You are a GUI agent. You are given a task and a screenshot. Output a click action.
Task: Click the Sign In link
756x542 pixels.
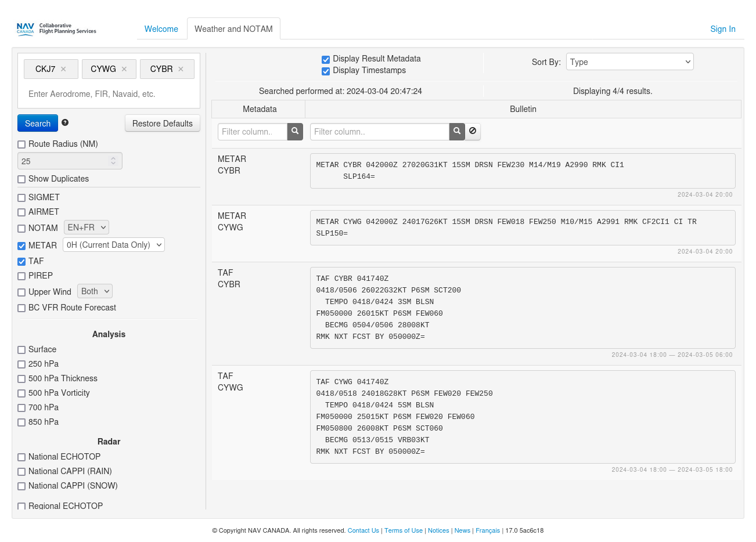pos(722,29)
